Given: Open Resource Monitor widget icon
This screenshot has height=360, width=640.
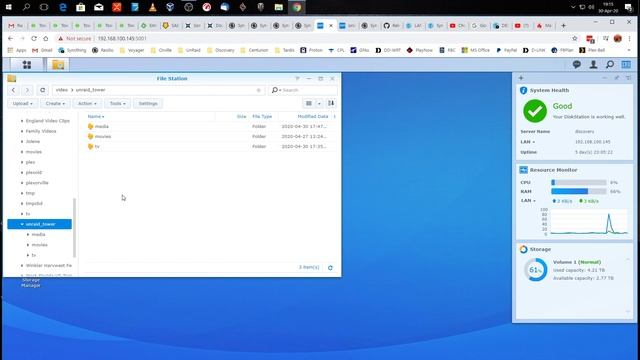Looking at the screenshot, I should (523, 170).
